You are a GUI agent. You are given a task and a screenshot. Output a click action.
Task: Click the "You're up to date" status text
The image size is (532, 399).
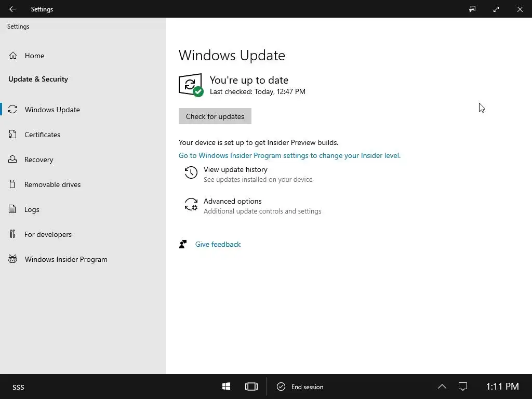click(x=249, y=80)
